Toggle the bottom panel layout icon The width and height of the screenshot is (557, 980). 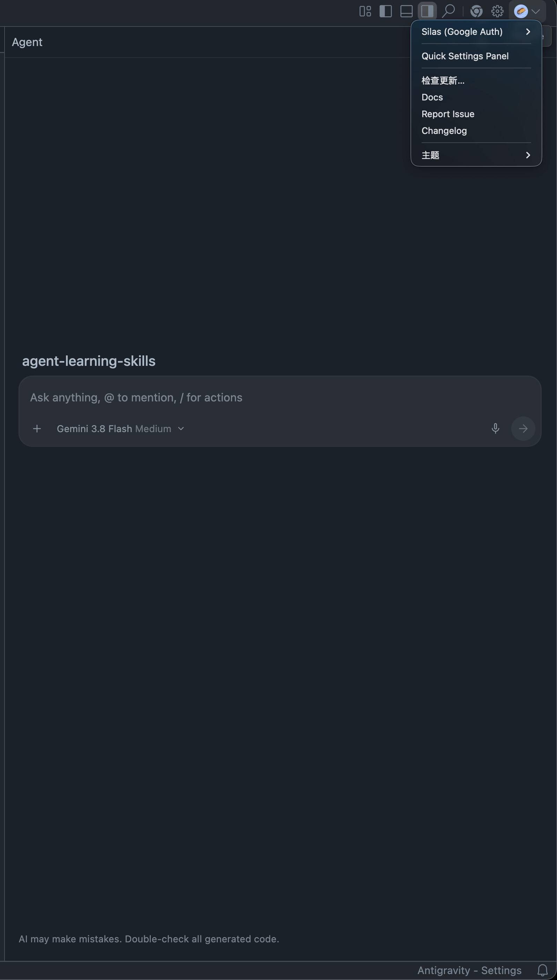click(406, 11)
